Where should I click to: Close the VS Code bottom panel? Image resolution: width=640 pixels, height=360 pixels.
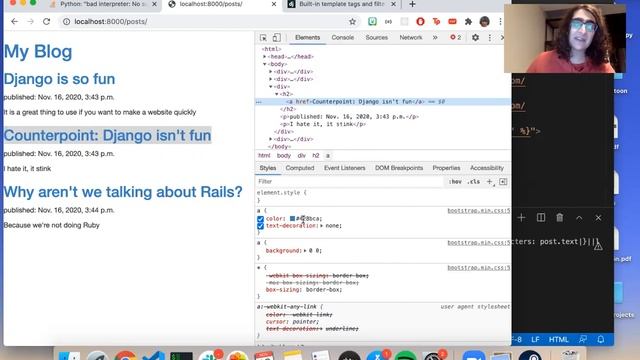click(598, 218)
